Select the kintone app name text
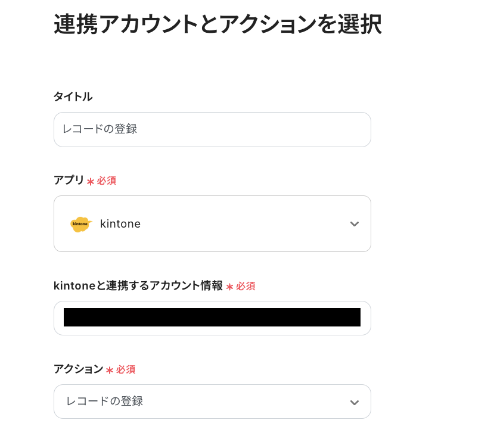Screen dimensions: 497x448 pos(120,224)
